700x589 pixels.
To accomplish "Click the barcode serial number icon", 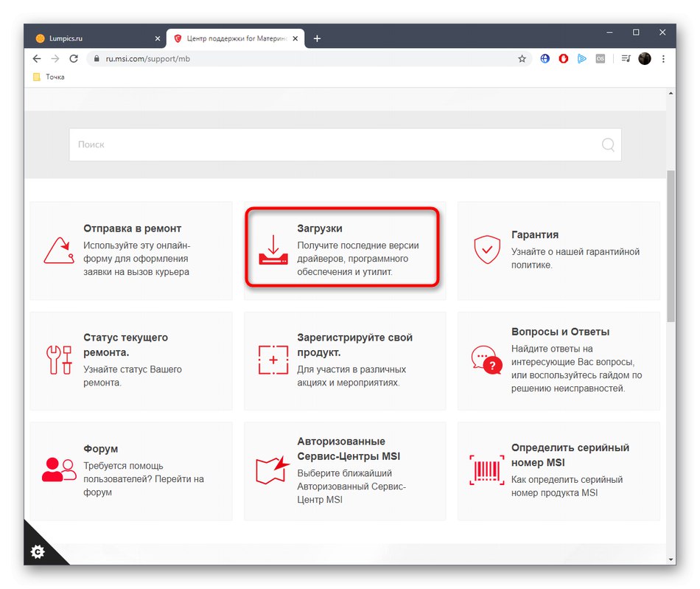I will point(486,470).
